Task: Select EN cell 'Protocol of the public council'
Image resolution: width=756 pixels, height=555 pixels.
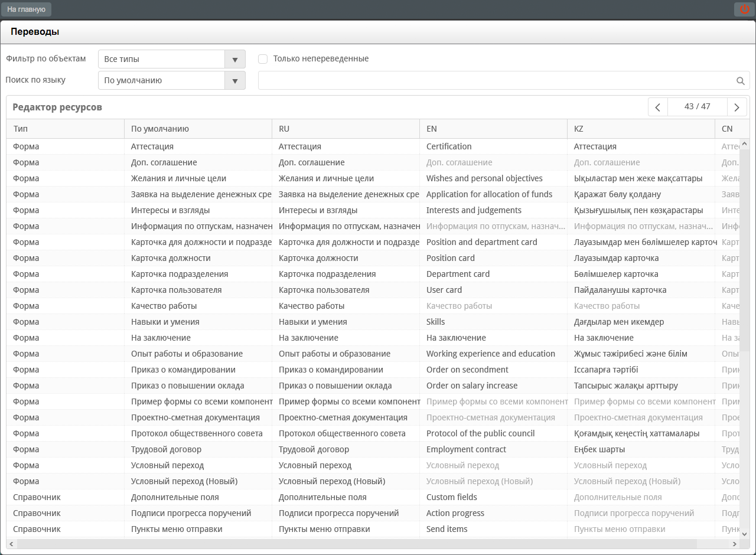Action: point(494,433)
